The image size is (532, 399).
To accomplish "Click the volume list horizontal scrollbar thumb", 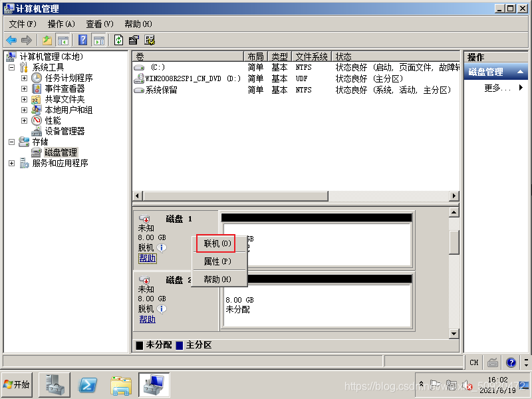I will click(x=235, y=196).
